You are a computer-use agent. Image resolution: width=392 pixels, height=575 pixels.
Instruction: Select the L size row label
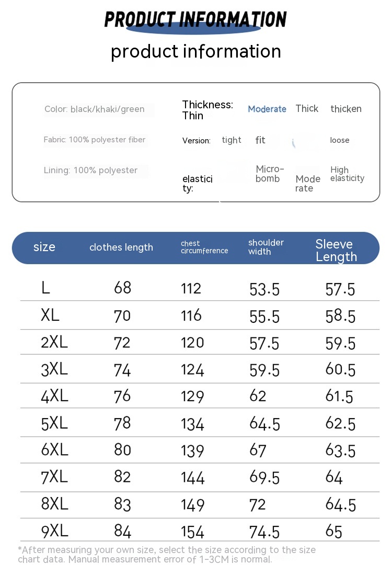(x=46, y=287)
